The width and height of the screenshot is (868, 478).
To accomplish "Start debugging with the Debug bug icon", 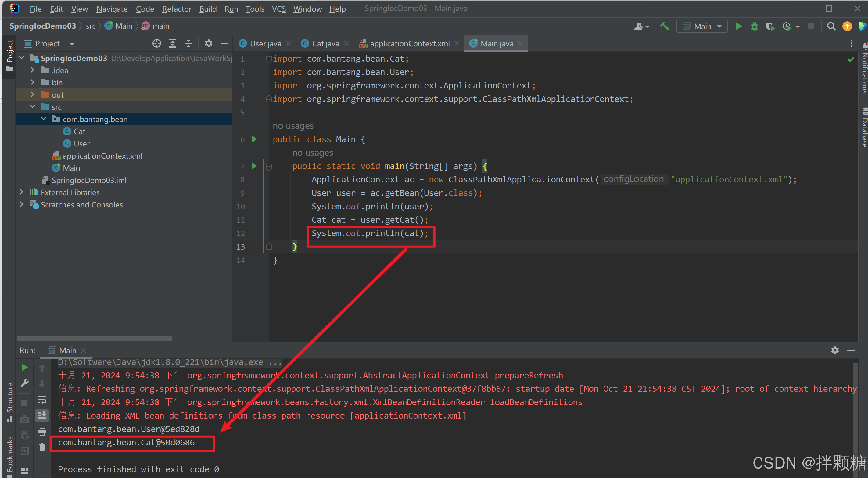I will point(754,26).
